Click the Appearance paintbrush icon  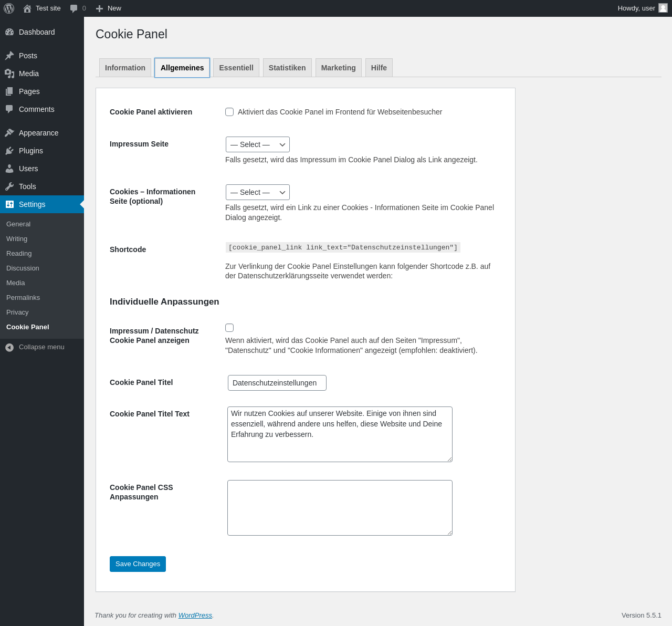coord(9,133)
